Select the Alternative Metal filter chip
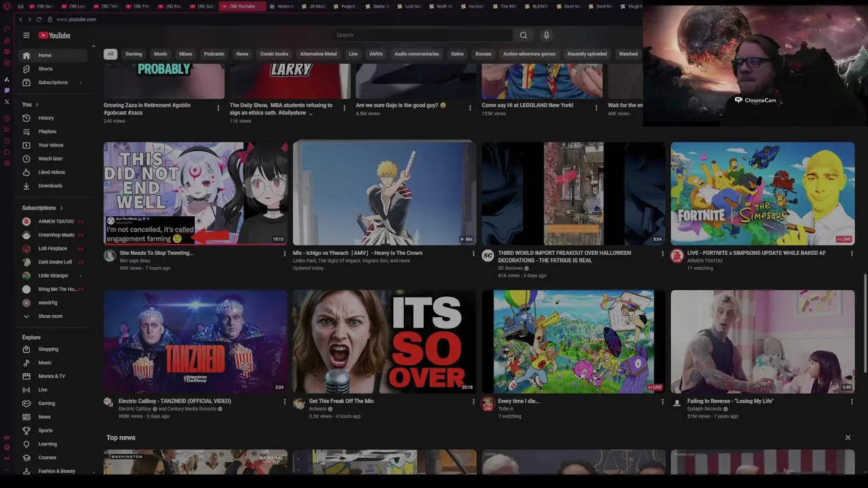Viewport: 868px width, 488px height. click(x=318, y=54)
